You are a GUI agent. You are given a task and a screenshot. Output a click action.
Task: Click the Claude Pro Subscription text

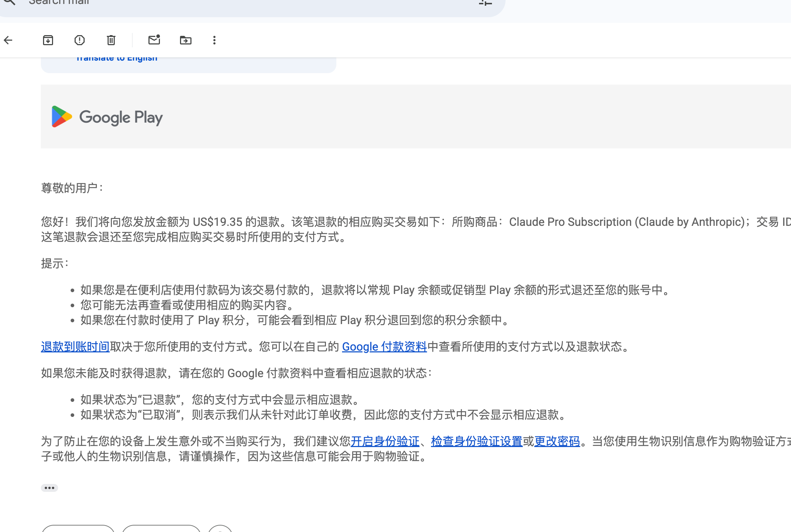point(570,222)
